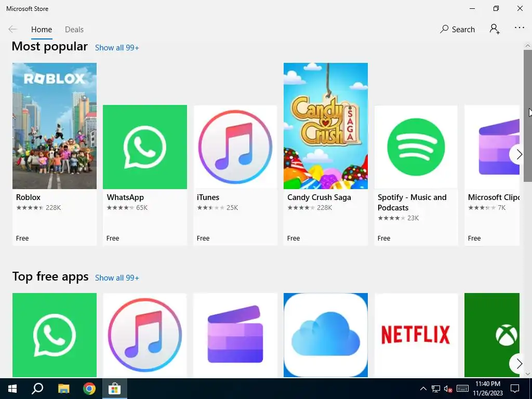Open WhatsApp icon in Most popular row
The height and width of the screenshot is (399, 532).
pos(145,147)
